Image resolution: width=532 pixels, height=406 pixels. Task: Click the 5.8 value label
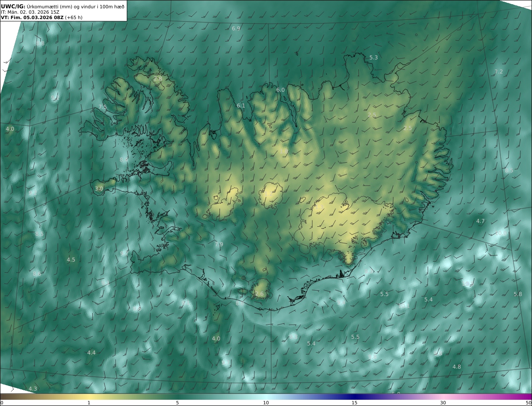tap(518, 294)
